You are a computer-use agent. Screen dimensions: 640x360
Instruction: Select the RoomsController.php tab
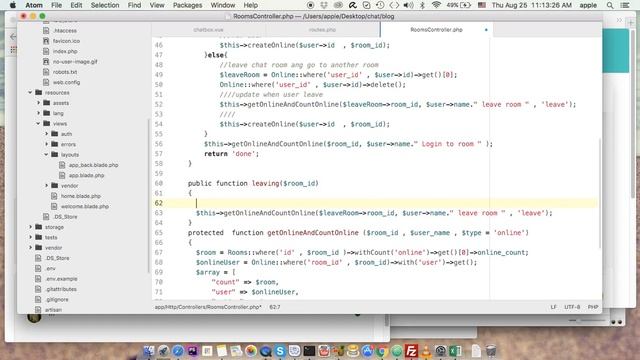(x=436, y=30)
